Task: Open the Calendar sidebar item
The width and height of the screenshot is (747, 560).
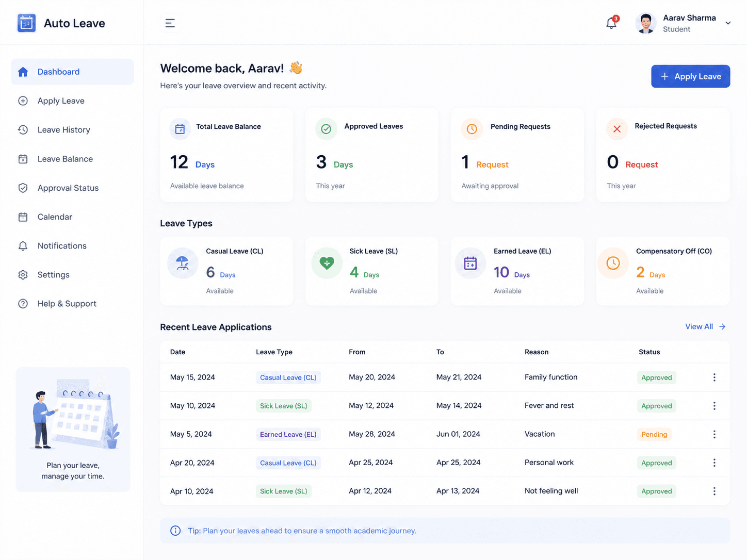Action: [x=72, y=217]
